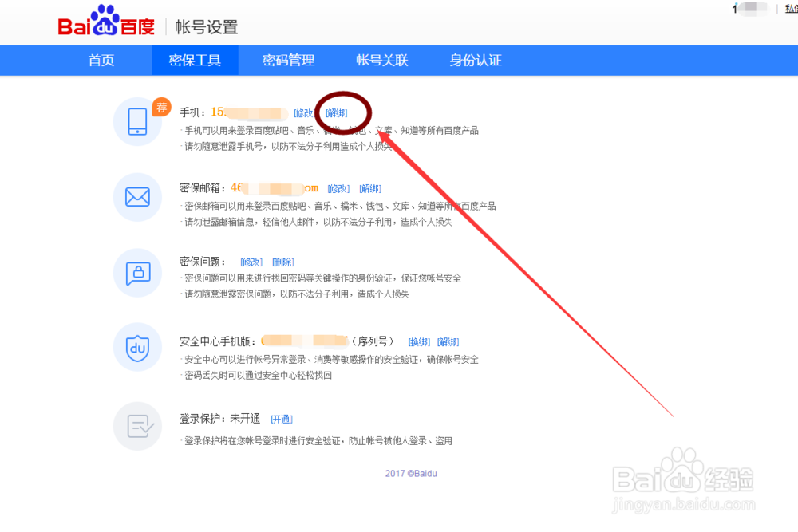798x532 pixels.
Task: Switch to the 密码管理 tab
Action: click(x=289, y=60)
